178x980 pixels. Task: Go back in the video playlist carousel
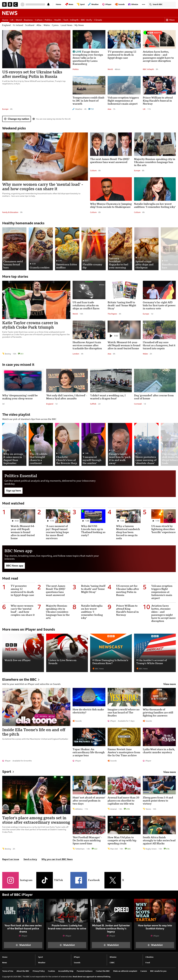(166, 444)
